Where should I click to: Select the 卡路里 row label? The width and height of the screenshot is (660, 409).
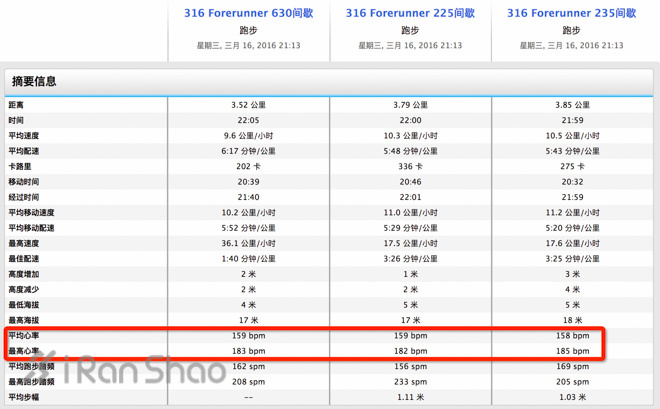[x=20, y=166]
